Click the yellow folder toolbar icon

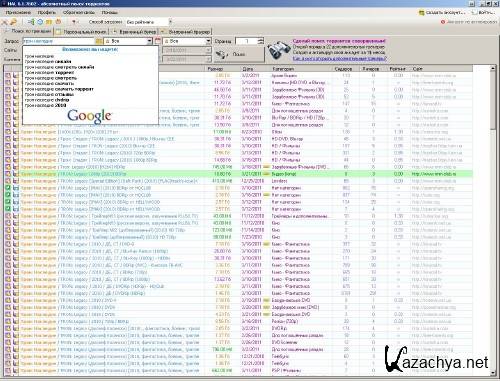[49, 22]
